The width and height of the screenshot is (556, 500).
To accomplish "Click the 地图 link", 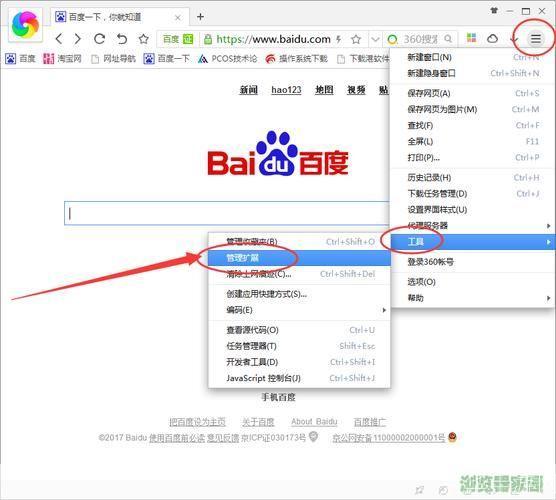I will coord(324,90).
